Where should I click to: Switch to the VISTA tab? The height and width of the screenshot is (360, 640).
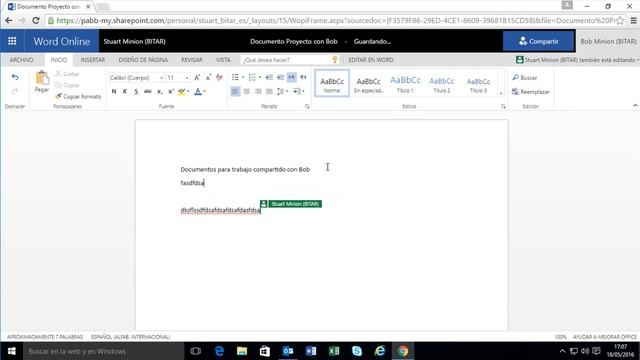click(223, 60)
